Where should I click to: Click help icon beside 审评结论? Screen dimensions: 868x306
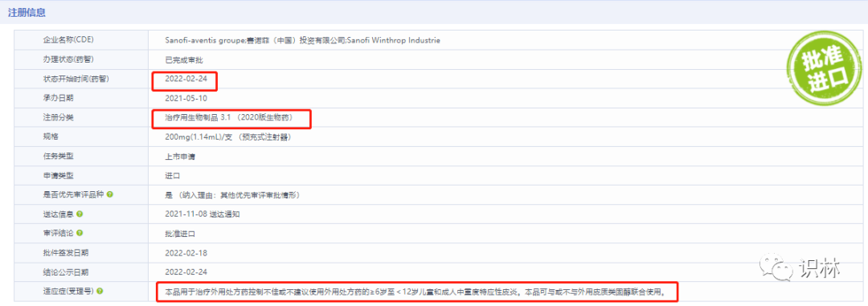tap(80, 234)
